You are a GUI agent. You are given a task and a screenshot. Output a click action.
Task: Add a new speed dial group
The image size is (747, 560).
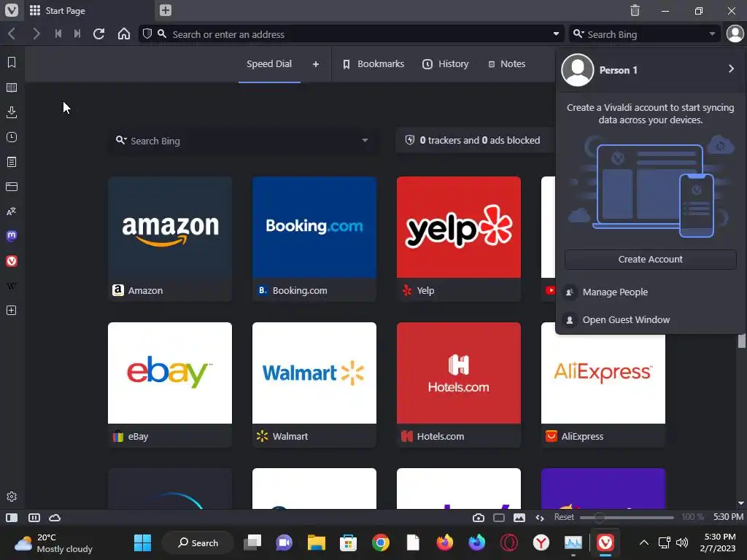[x=315, y=64]
